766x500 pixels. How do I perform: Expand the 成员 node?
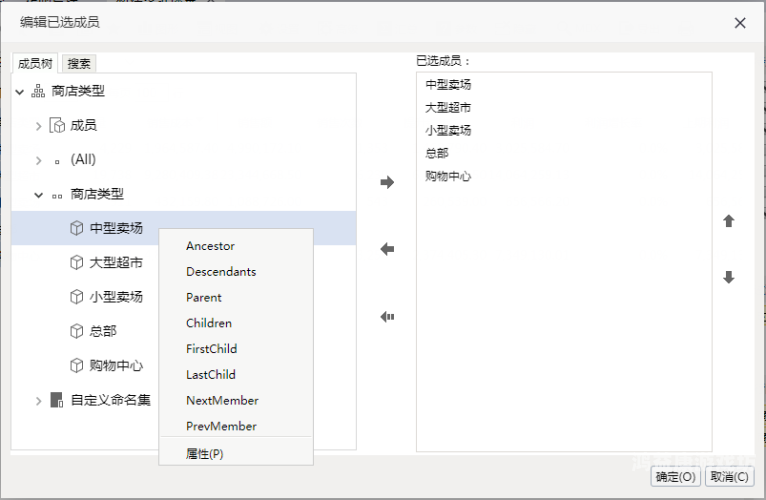click(x=39, y=126)
